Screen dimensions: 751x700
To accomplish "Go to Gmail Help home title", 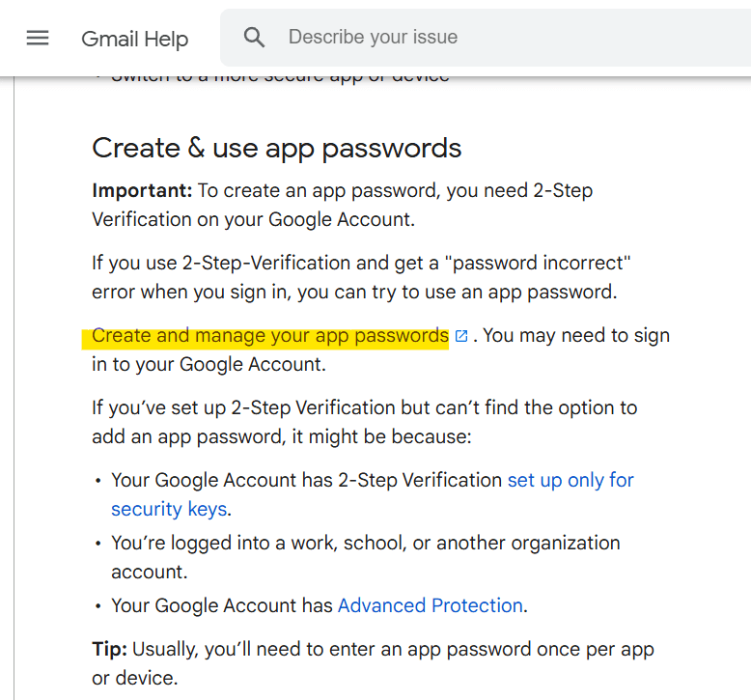I will pos(134,40).
